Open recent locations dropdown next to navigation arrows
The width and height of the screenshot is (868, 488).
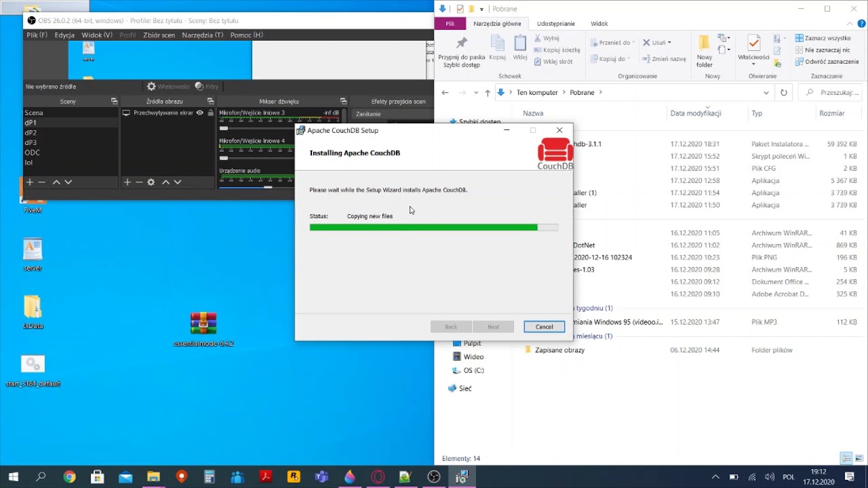point(476,93)
